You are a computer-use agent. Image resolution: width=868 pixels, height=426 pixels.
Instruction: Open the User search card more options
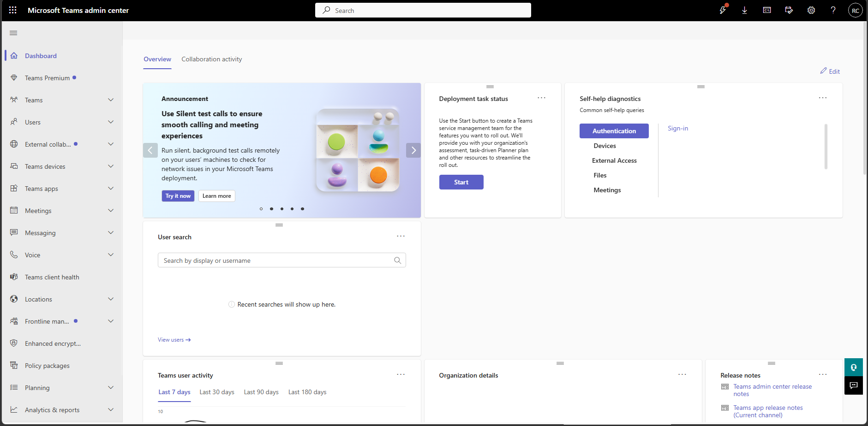(x=401, y=237)
